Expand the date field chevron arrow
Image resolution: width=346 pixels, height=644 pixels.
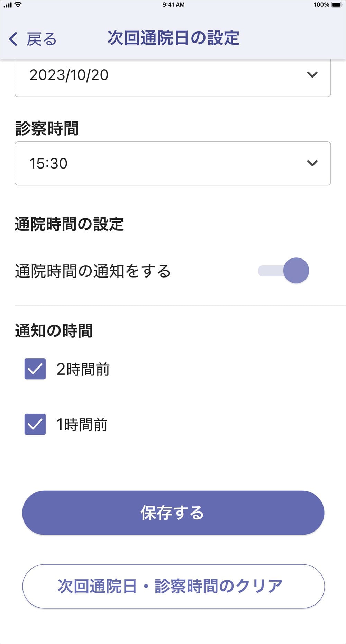pyautogui.click(x=312, y=75)
